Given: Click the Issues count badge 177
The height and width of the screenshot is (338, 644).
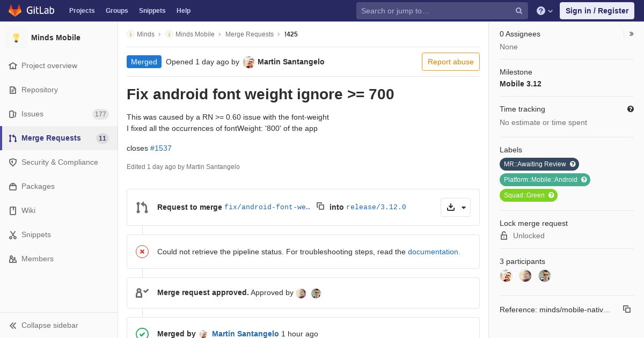Looking at the screenshot, I should [100, 114].
